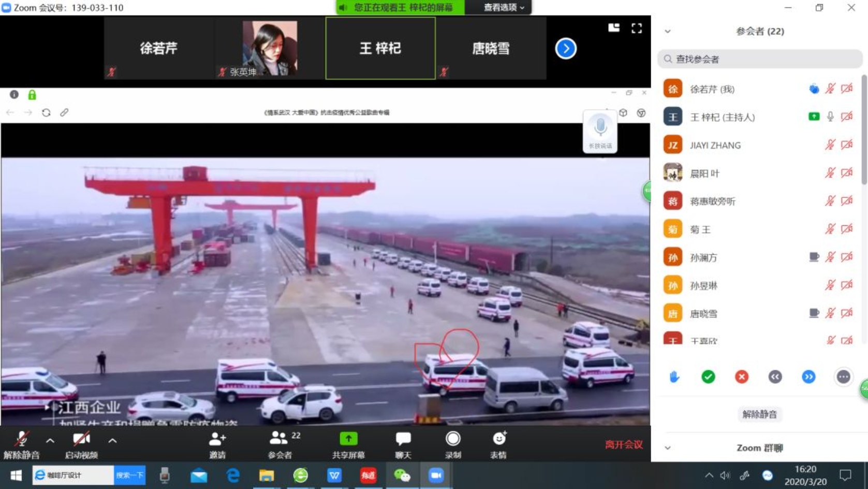The image size is (868, 489).
Task: Open the participants list from toolbar
Action: pos(280,444)
